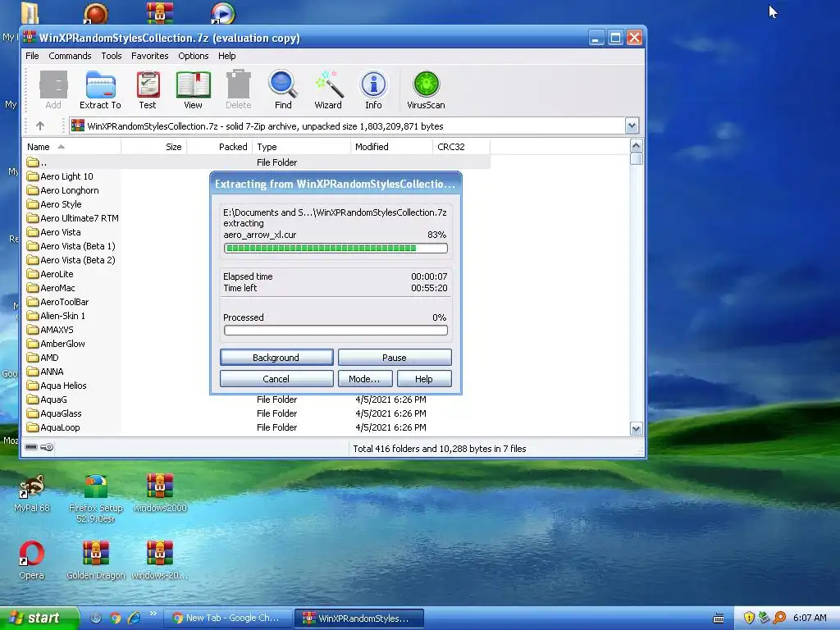Viewport: 840px width, 630px height.
Task: Open the View toolbar icon
Action: (193, 90)
